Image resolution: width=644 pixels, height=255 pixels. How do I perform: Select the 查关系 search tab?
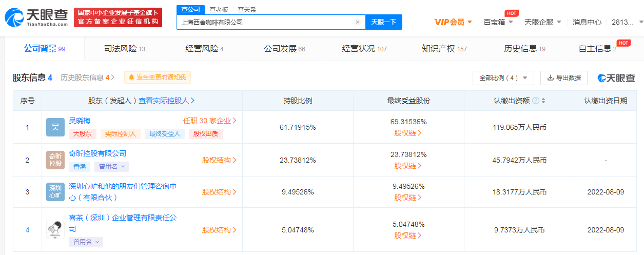point(247,10)
